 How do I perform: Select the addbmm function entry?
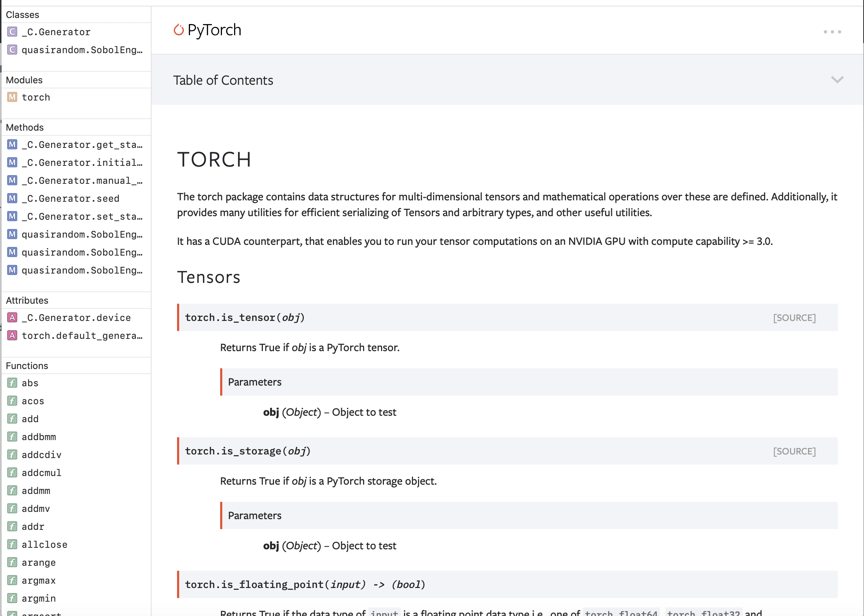pyautogui.click(x=38, y=437)
